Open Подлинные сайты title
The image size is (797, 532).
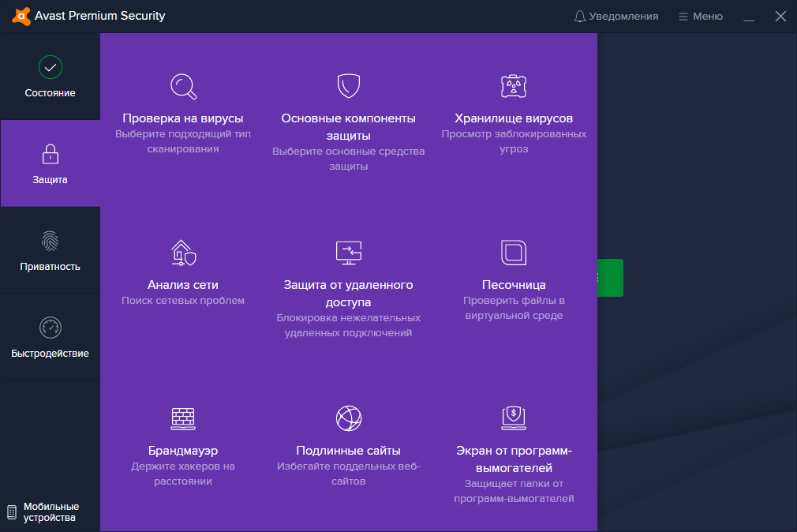(x=349, y=451)
